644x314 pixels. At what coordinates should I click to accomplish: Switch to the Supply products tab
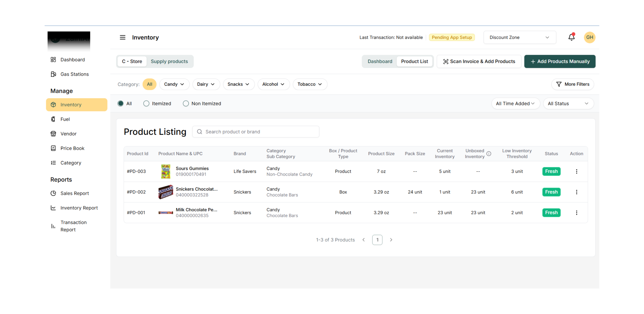click(169, 62)
